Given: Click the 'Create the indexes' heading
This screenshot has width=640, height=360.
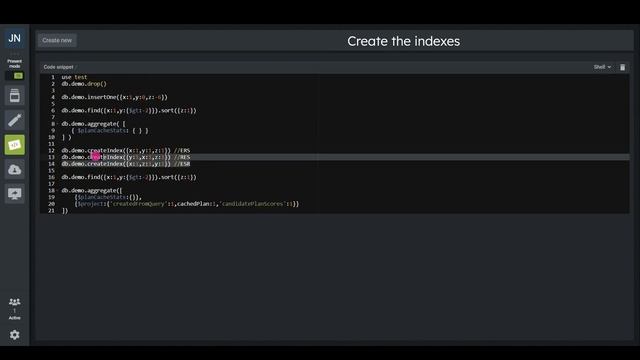Looking at the screenshot, I should click(403, 41).
